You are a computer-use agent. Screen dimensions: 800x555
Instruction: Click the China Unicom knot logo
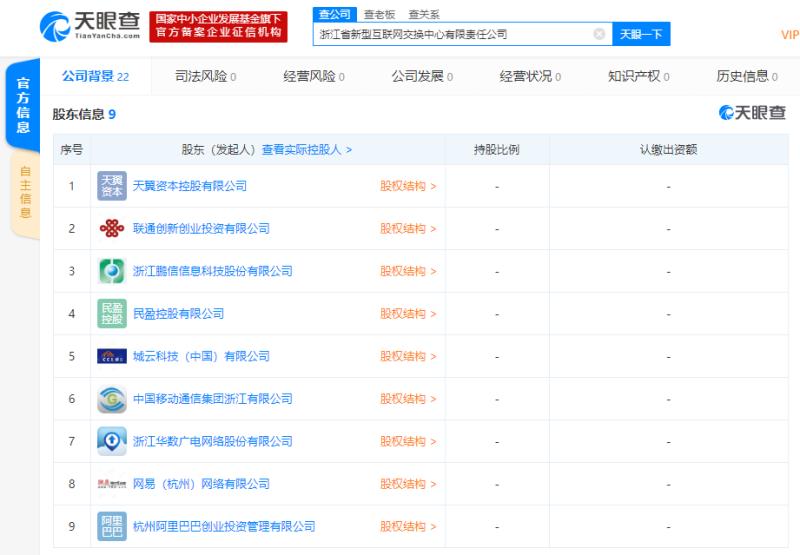pyautogui.click(x=112, y=228)
